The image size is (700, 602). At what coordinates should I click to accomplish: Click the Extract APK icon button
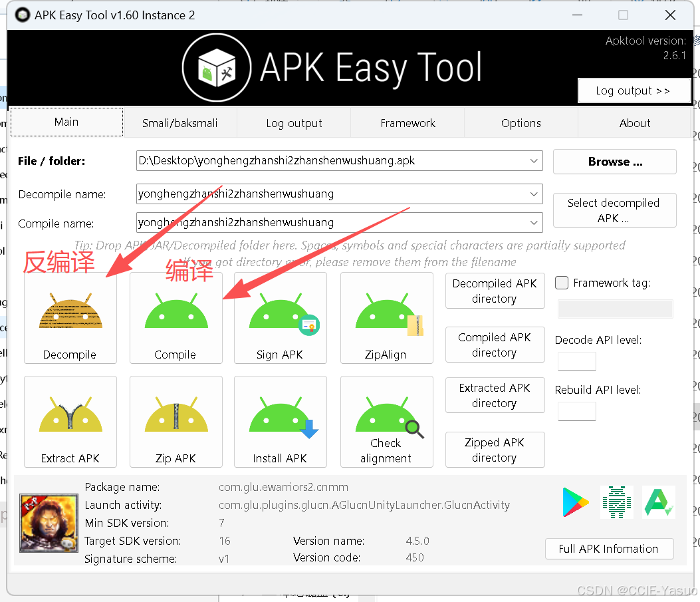70,422
